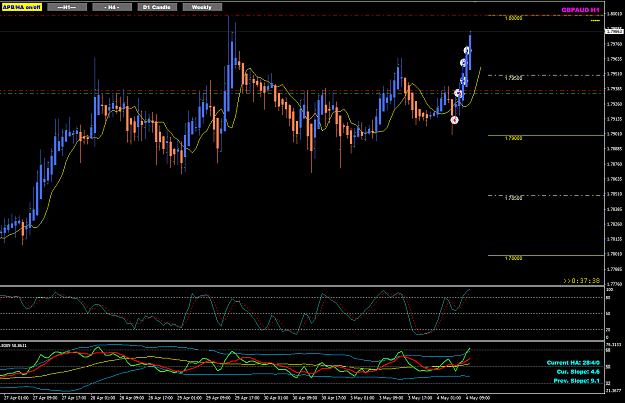Click the Weekly button
625x403 pixels.
[x=202, y=7]
